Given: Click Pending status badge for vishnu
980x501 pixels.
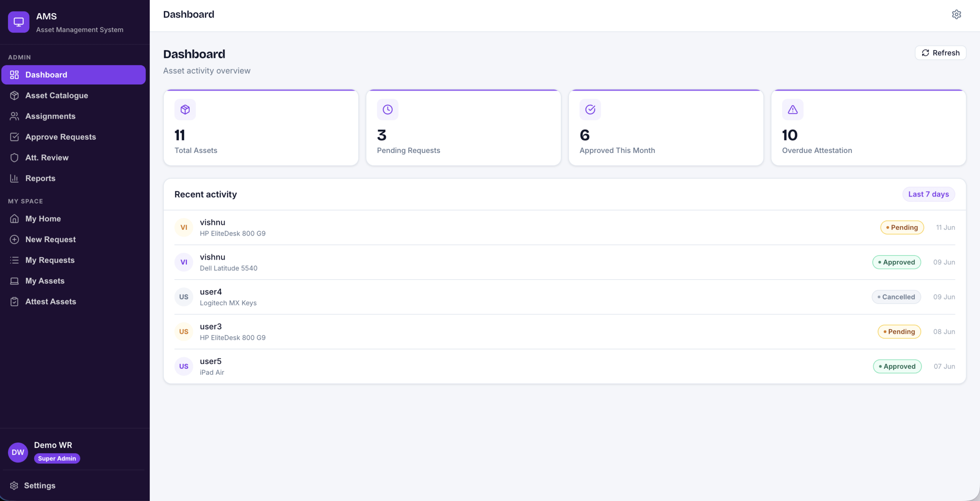Looking at the screenshot, I should 902,228.
